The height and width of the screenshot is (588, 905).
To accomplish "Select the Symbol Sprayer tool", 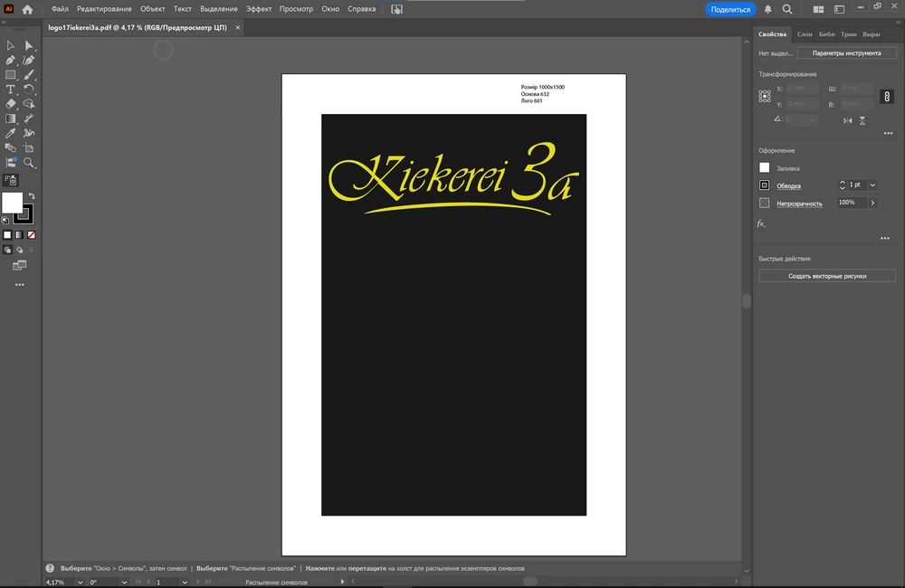I will tap(11, 180).
